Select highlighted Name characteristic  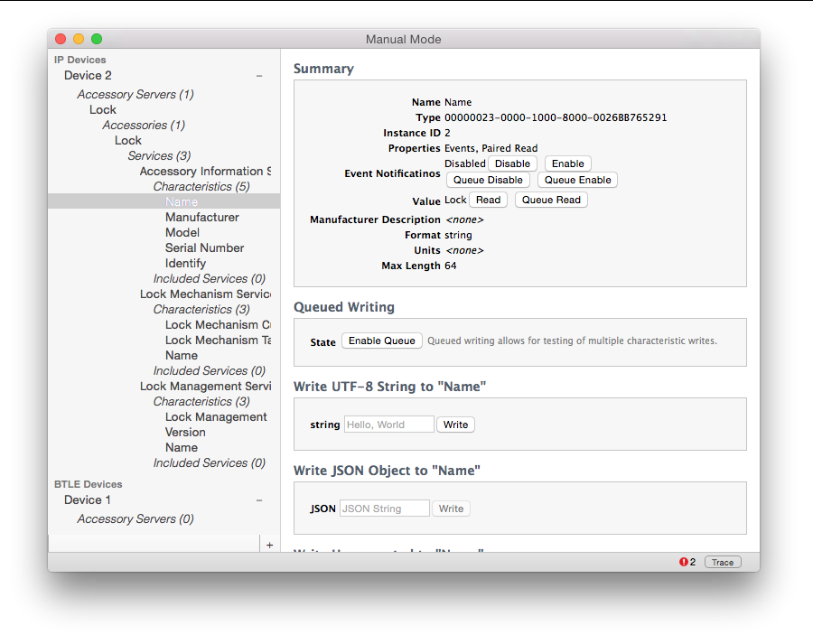point(164,201)
